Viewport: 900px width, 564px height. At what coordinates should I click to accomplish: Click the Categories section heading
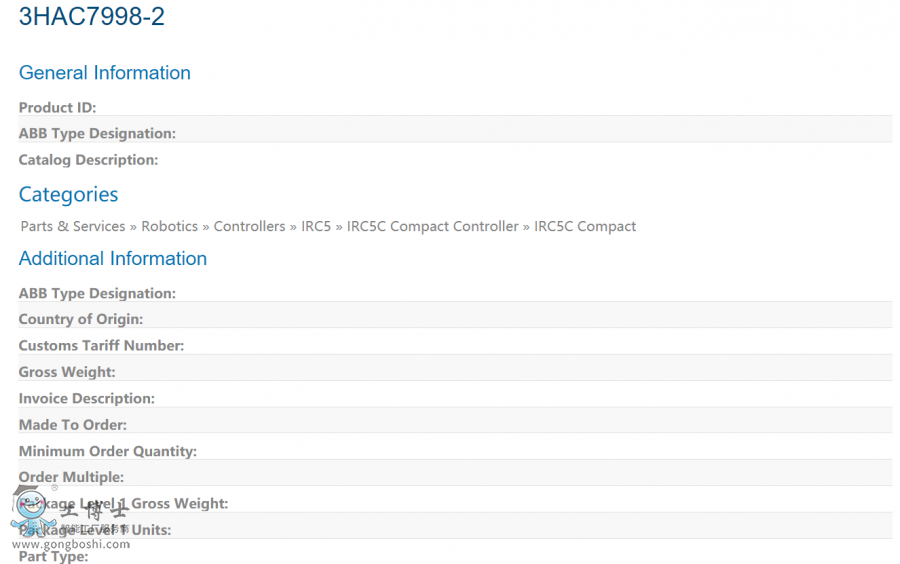tap(68, 194)
